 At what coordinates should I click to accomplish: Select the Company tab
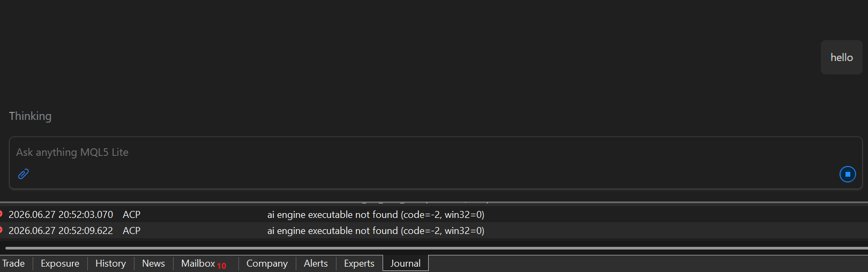[x=267, y=263]
